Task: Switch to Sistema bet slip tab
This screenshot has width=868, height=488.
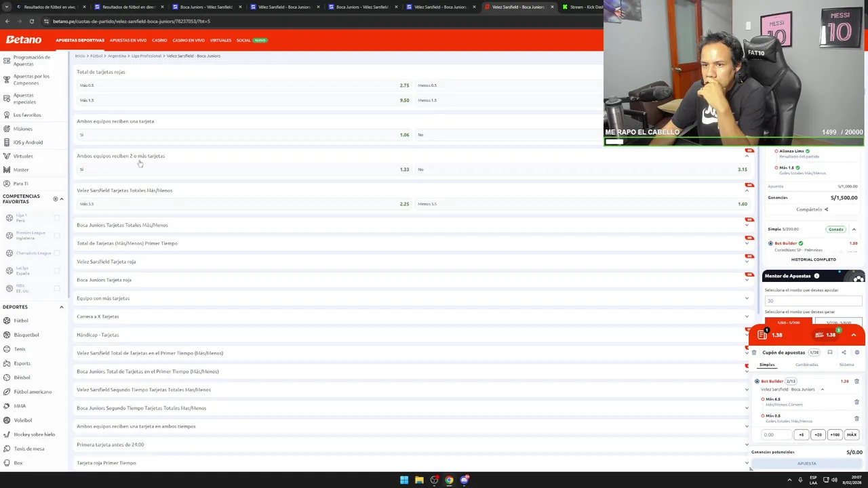Action: pos(846,365)
